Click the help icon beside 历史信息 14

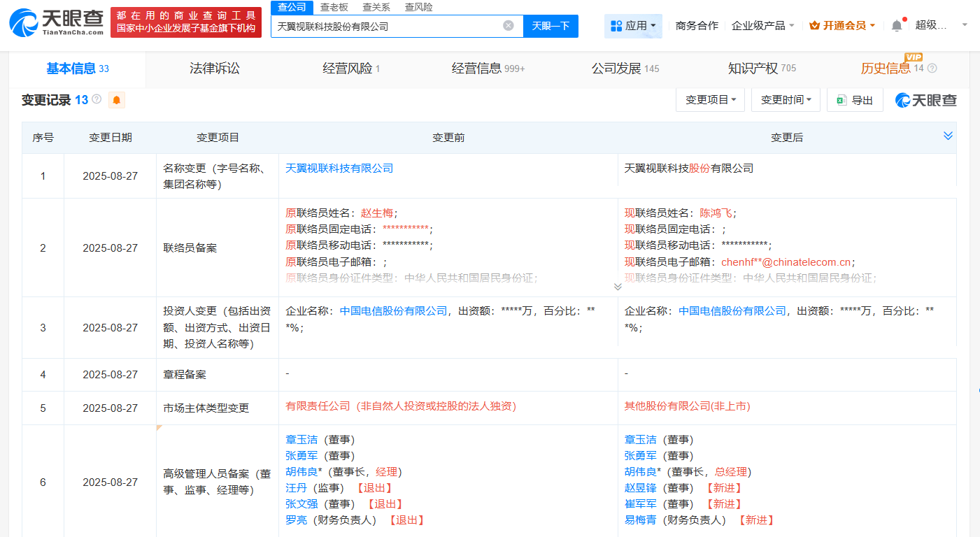pos(932,69)
